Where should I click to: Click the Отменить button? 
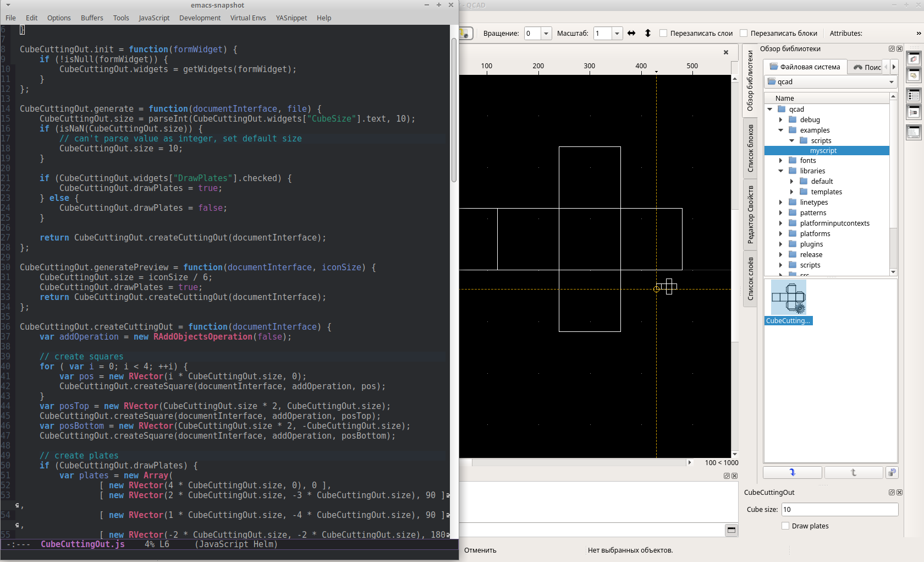point(479,550)
